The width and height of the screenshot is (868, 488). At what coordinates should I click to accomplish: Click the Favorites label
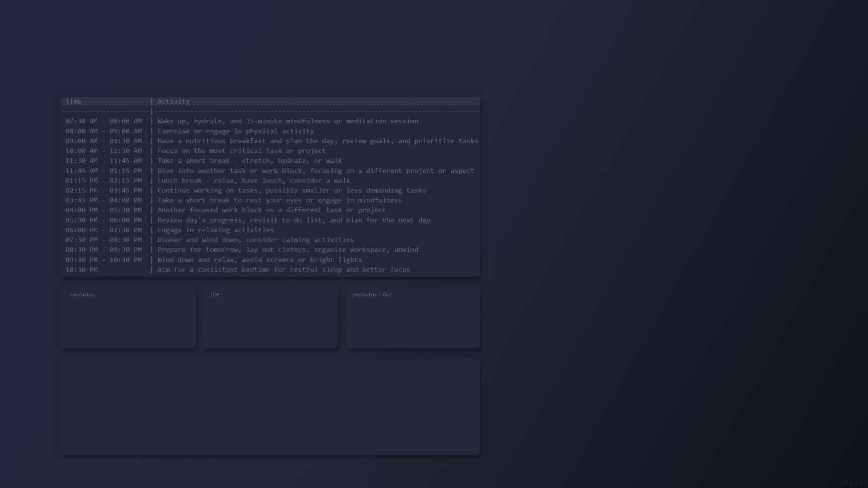click(x=82, y=295)
